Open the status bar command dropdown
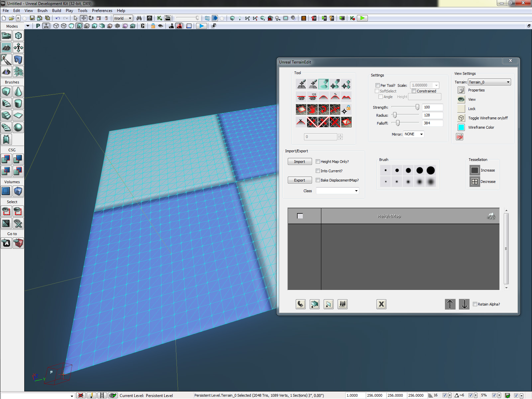The height and width of the screenshot is (399, 532). 72,396
